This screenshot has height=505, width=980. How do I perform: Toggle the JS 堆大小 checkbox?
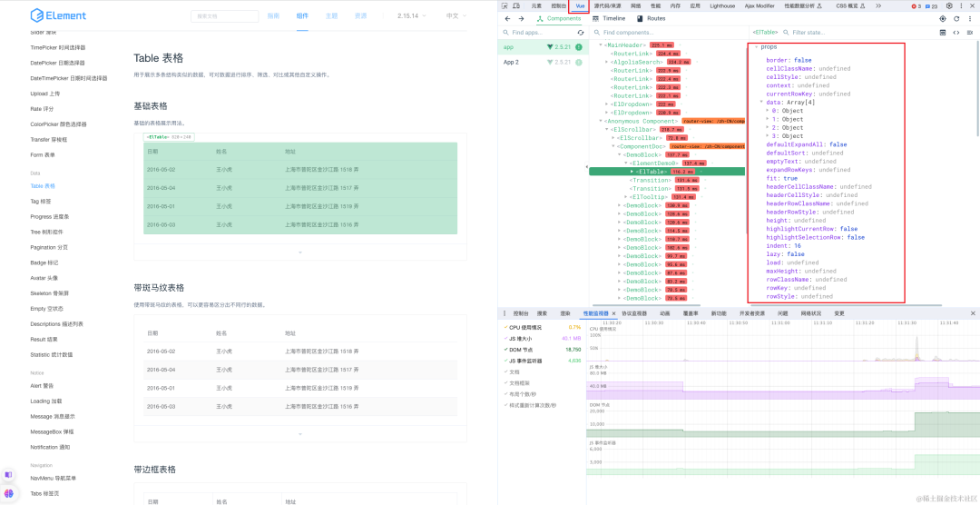point(506,338)
